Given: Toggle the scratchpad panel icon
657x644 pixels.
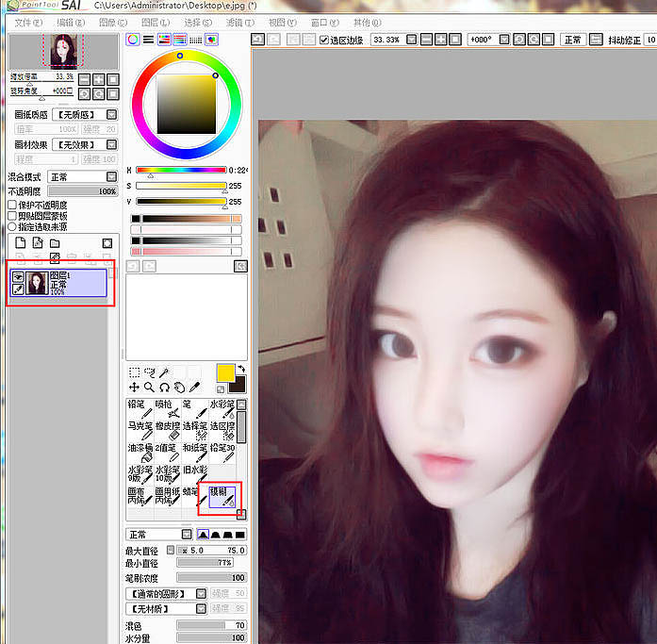Looking at the screenshot, I should coord(211,40).
